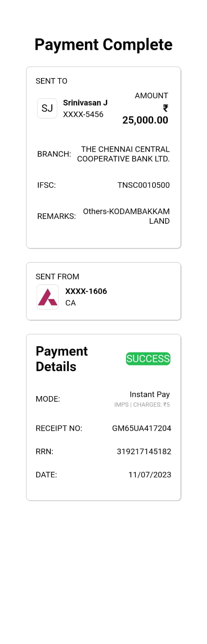Select the SENT FROM section label
This screenshot has width=207, height=644.
pos(57,277)
